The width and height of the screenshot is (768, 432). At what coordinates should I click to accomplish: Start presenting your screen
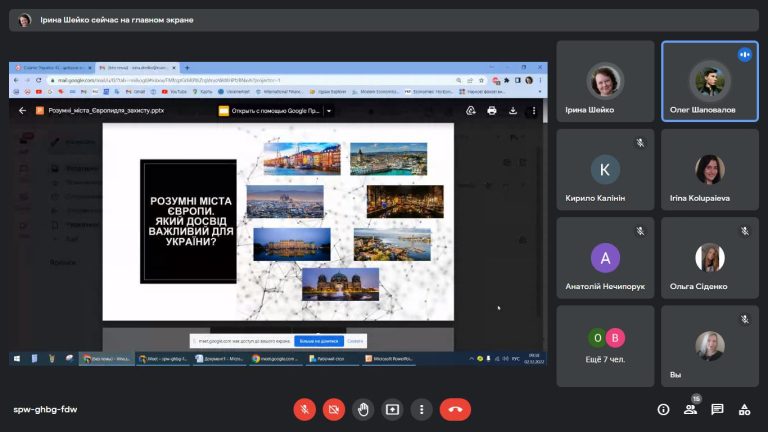(392, 409)
